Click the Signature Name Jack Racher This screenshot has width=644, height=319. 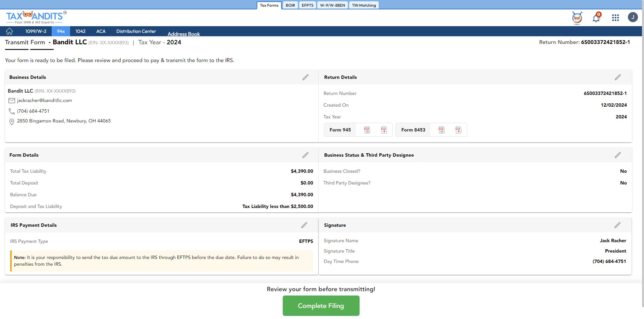613,241
